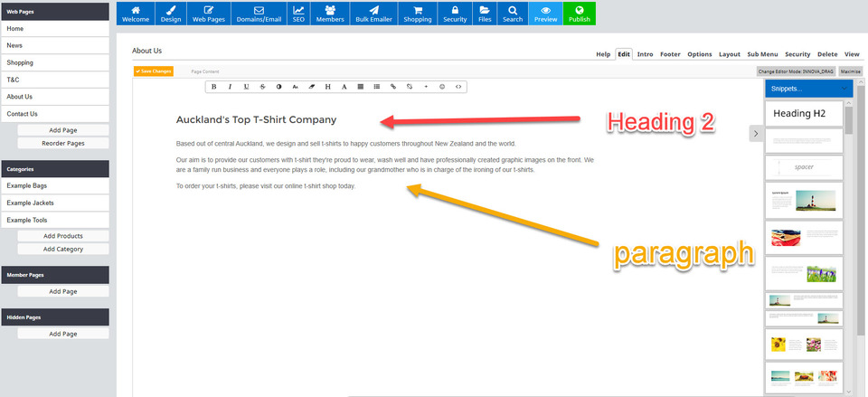Open the HTML source code view icon
The height and width of the screenshot is (397, 868).
pos(458,87)
